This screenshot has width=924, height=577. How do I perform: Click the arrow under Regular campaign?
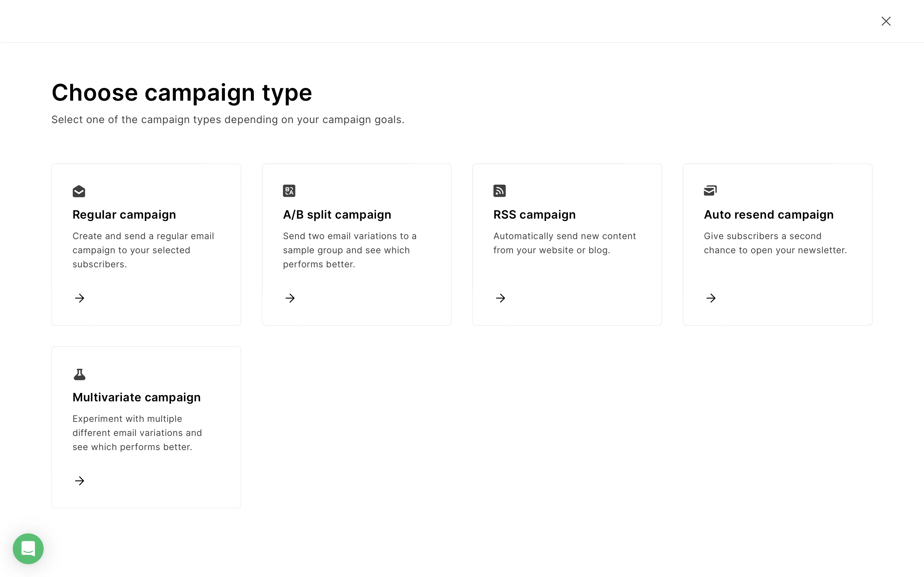(80, 298)
